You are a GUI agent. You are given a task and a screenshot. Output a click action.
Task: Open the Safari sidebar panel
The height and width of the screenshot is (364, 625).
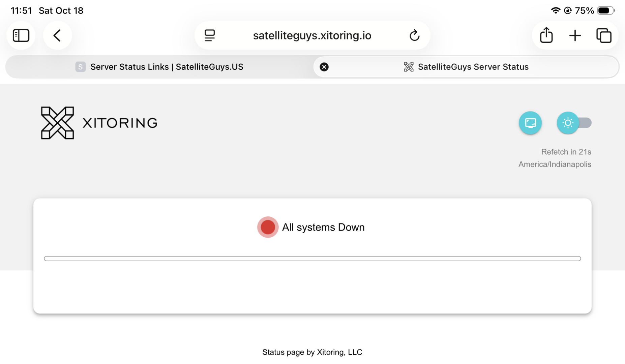(21, 35)
